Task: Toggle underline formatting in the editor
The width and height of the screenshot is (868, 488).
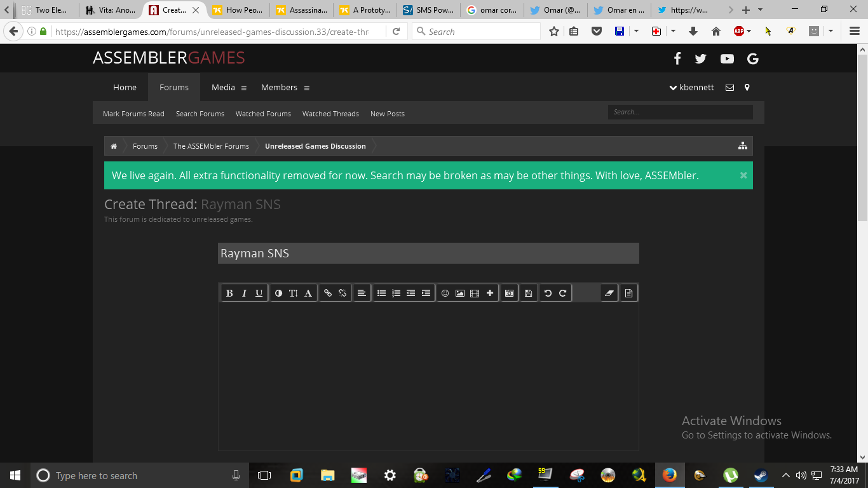Action: (x=259, y=293)
